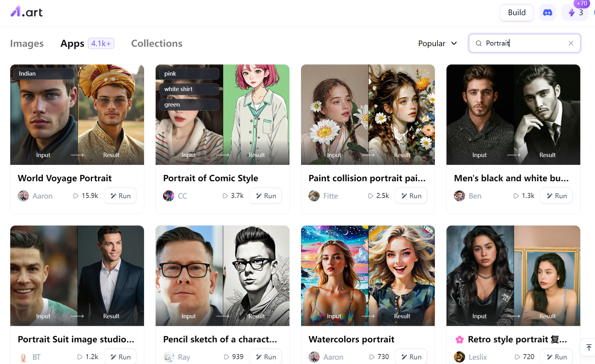Image resolution: width=595 pixels, height=364 pixels.
Task: Run Pencil sketch of a character app
Action: pyautogui.click(x=265, y=357)
